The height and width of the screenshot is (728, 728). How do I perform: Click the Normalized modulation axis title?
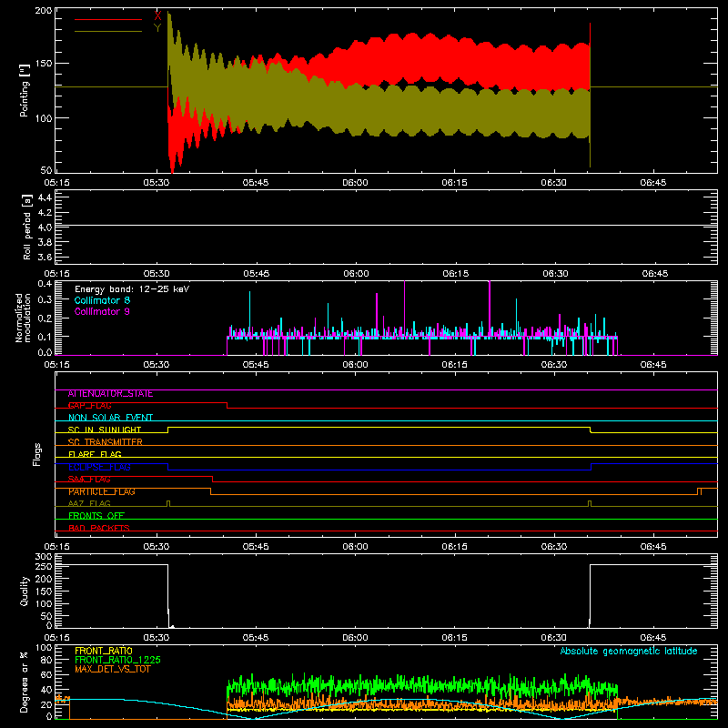click(24, 318)
